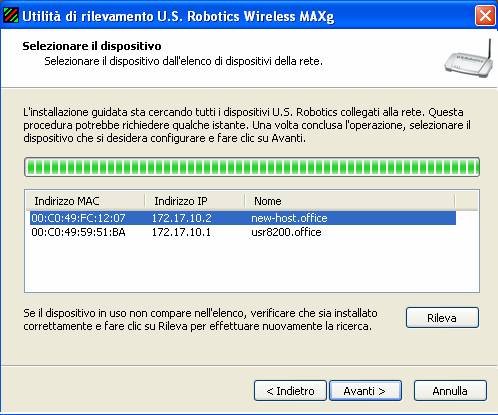
Task: Click the Selezionare il dispositivo heading
Action: 92,46
